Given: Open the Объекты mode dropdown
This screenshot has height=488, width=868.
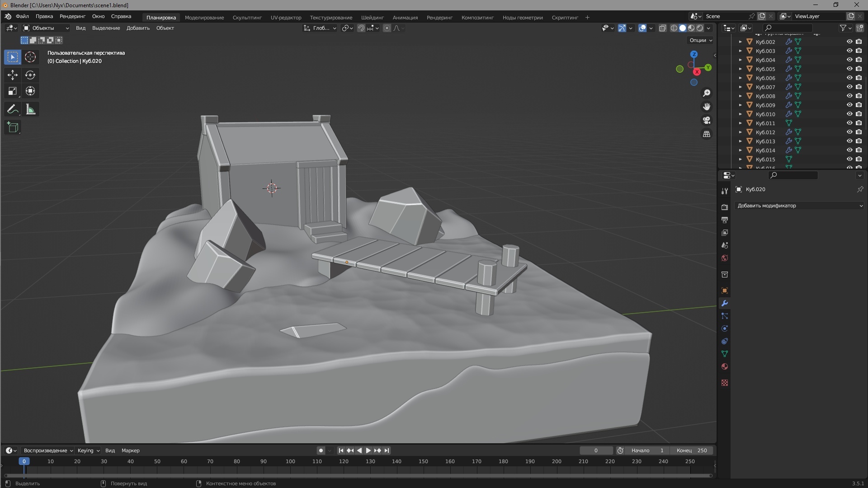Looking at the screenshot, I should 46,28.
